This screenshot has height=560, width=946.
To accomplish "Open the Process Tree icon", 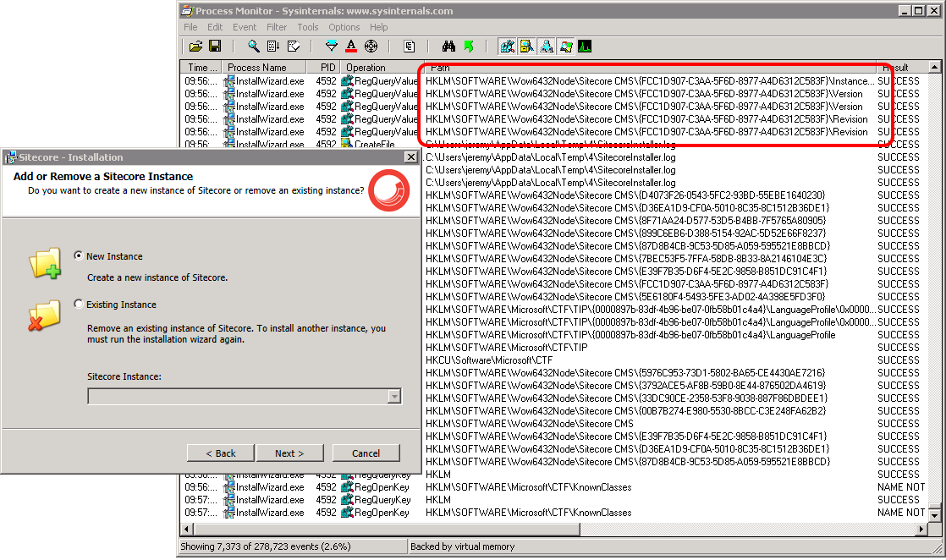I will coord(409,47).
